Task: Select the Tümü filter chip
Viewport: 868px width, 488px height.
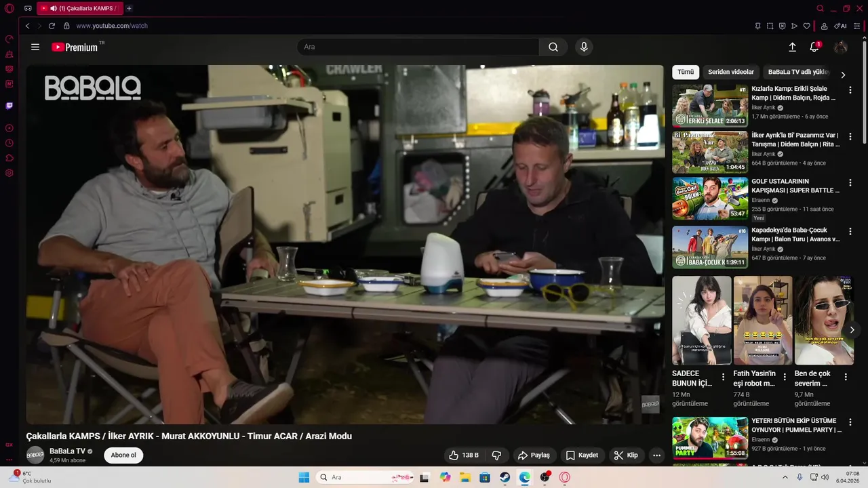Action: point(686,72)
